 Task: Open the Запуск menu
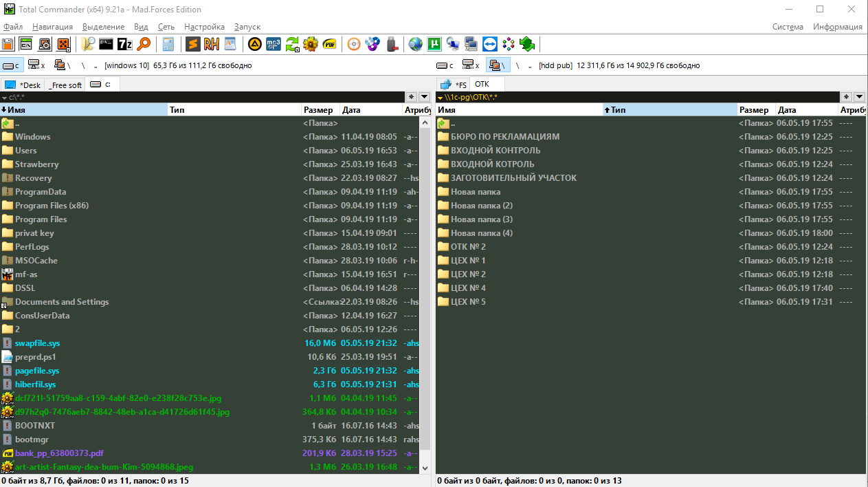(x=247, y=27)
